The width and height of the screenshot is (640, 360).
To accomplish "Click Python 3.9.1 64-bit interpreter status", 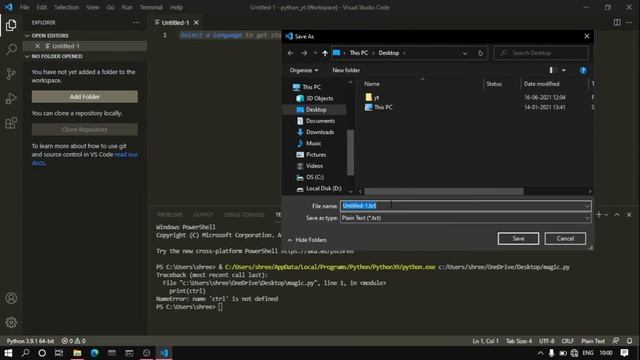I will (x=30, y=341).
